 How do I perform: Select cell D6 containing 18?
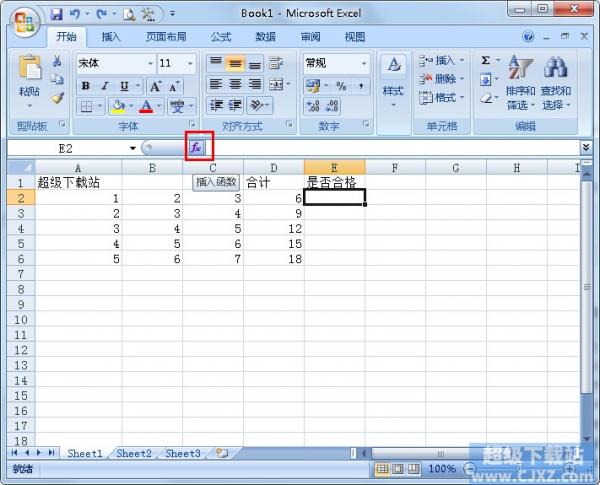click(x=274, y=259)
